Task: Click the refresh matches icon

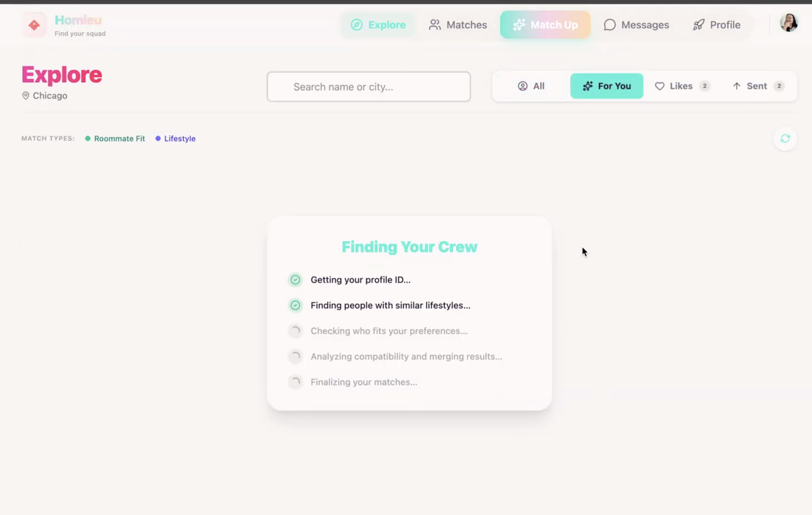Action: [785, 139]
